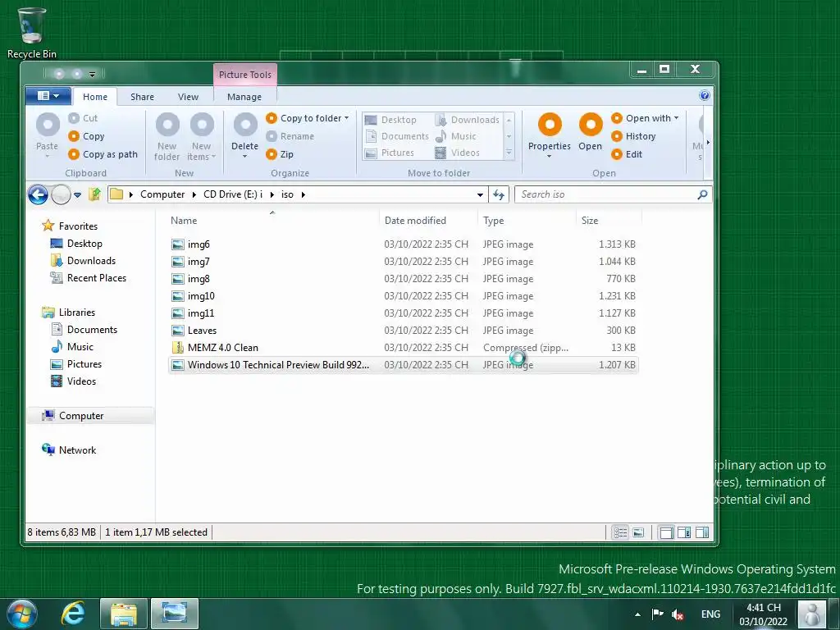Image resolution: width=840 pixels, height=630 pixels.
Task: Refresh the folder view
Action: pyautogui.click(x=498, y=194)
